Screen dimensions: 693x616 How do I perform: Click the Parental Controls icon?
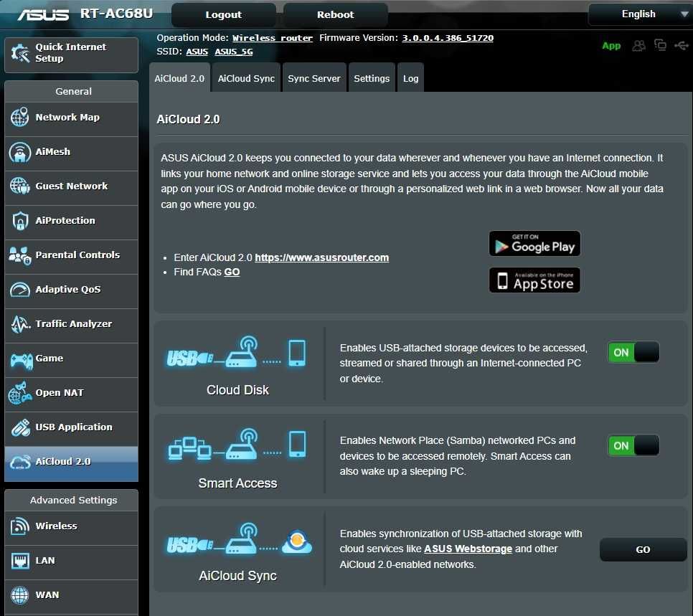point(20,255)
